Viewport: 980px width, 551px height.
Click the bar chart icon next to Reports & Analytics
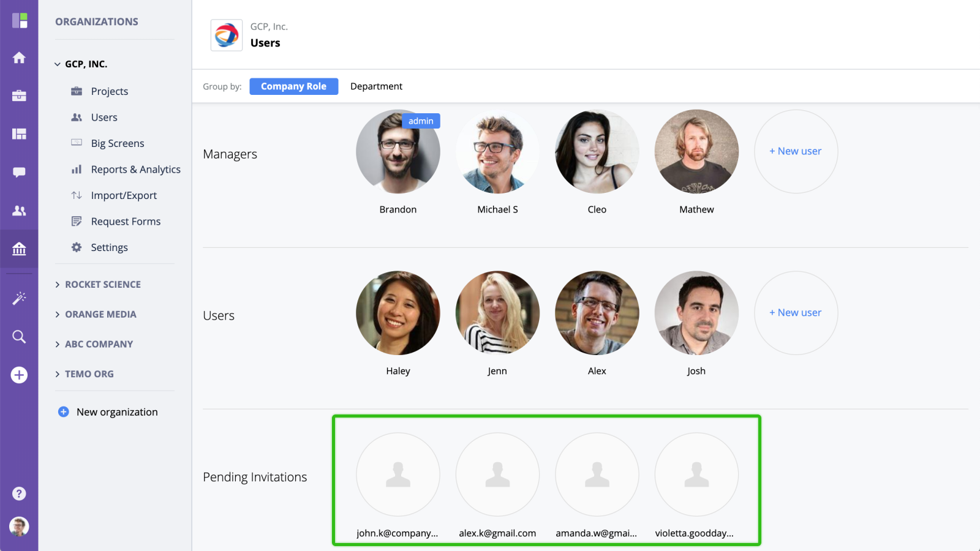77,169
